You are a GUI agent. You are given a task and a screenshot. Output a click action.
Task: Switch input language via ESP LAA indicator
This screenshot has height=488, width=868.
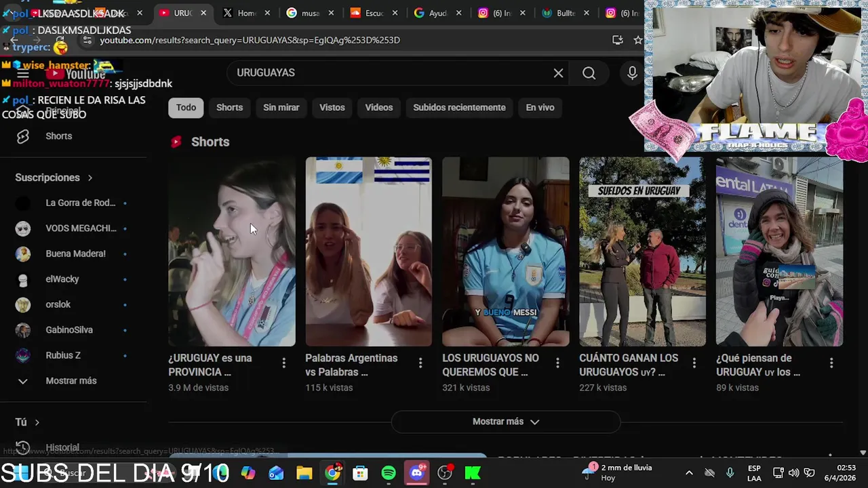pos(754,473)
